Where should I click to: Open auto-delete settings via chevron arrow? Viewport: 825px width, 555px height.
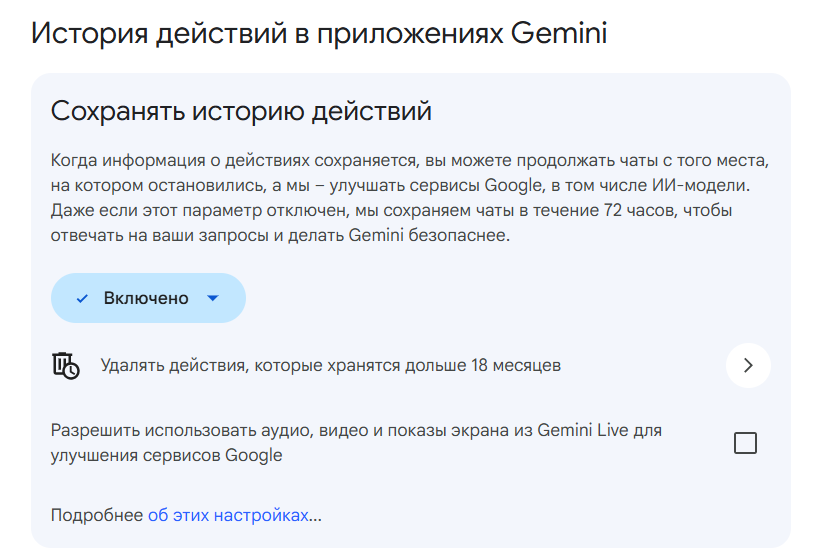748,365
